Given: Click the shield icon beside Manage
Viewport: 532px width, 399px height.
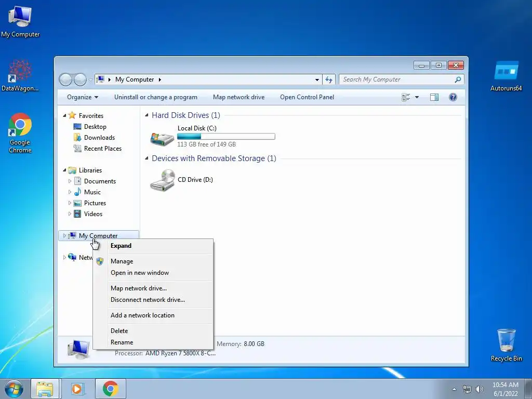Looking at the screenshot, I should pos(100,261).
